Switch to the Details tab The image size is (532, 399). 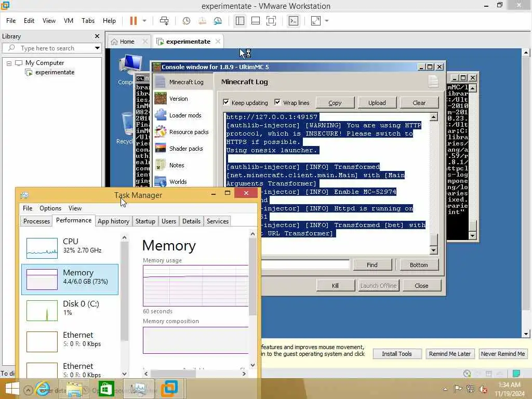(191, 221)
